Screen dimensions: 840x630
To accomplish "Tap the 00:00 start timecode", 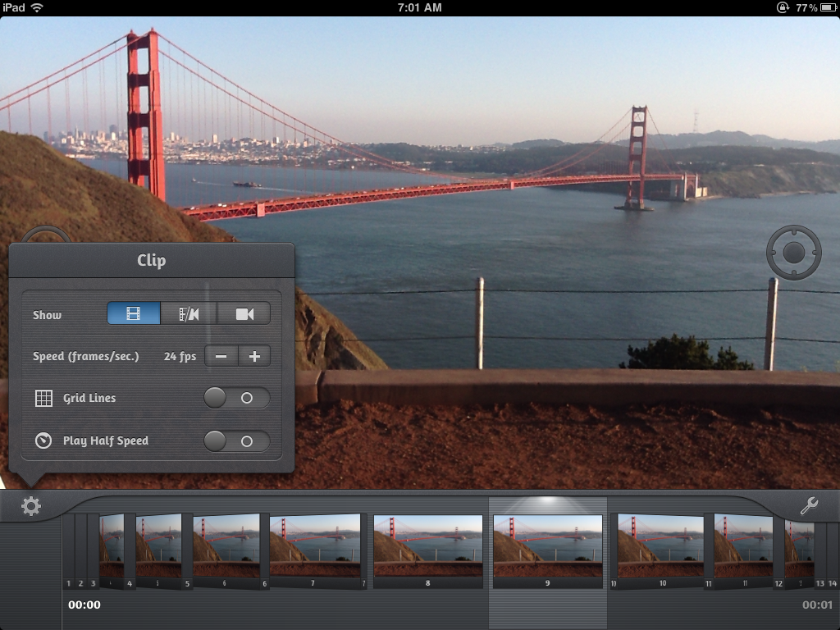I will pos(84,605).
